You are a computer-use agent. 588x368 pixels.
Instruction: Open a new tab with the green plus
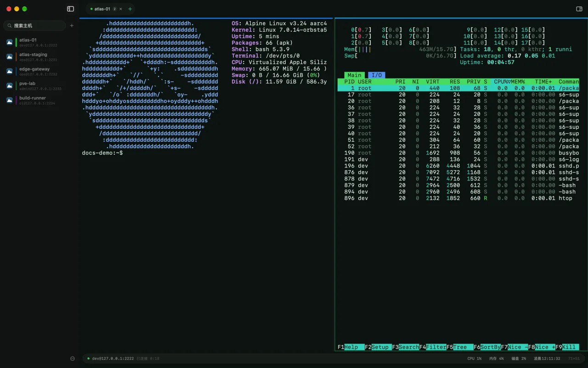pyautogui.click(x=130, y=9)
